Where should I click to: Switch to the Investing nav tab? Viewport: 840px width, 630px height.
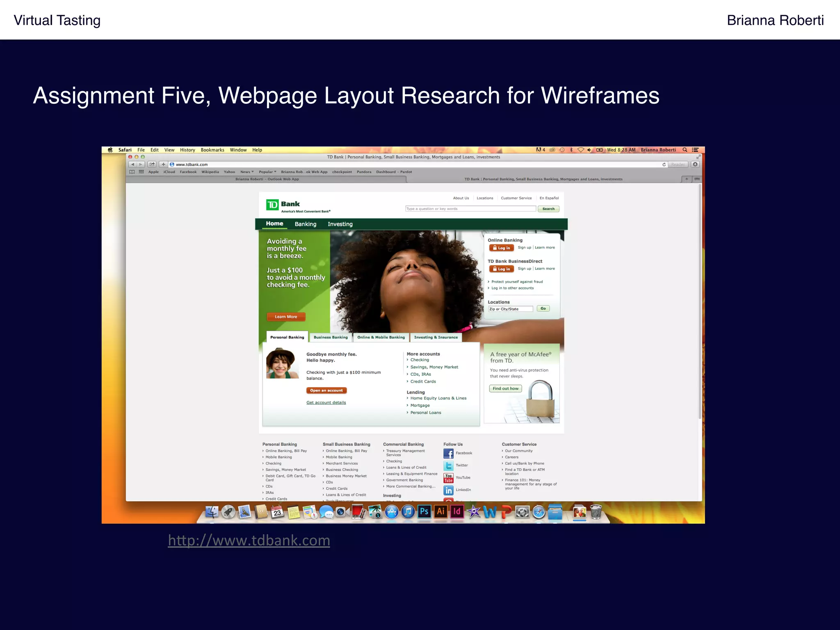click(x=340, y=224)
